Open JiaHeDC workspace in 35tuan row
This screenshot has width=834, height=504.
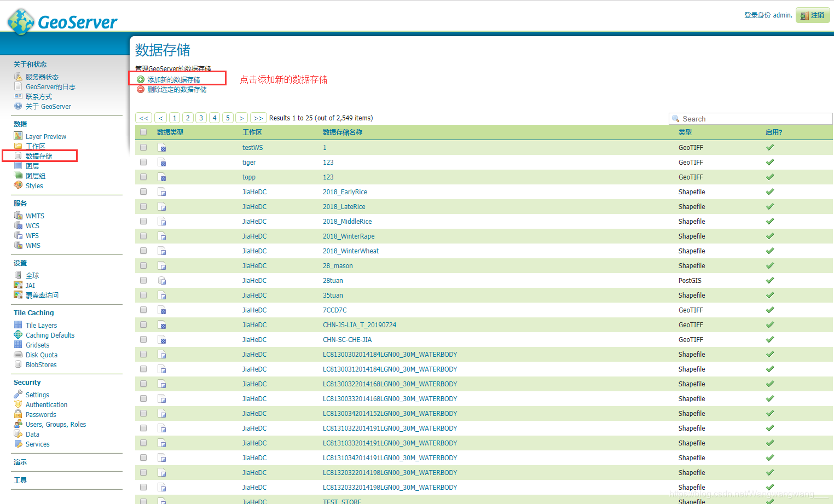click(254, 296)
